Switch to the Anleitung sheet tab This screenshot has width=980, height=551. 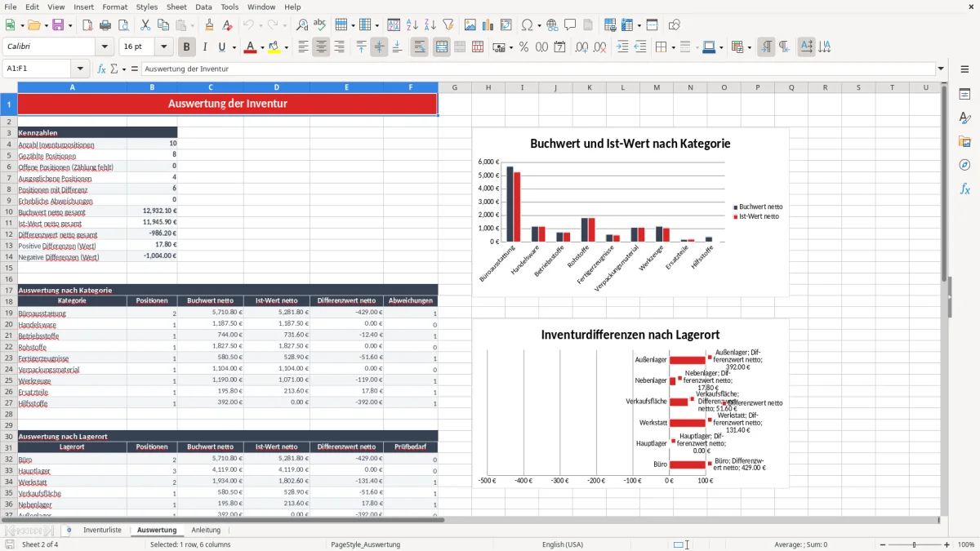pos(206,530)
